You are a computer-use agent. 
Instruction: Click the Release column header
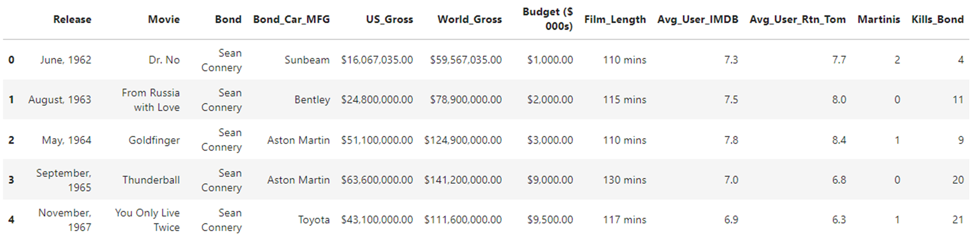click(x=72, y=19)
